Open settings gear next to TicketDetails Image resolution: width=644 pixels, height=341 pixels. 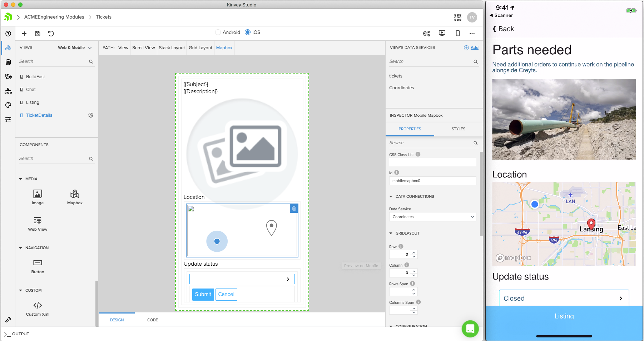[x=91, y=115]
